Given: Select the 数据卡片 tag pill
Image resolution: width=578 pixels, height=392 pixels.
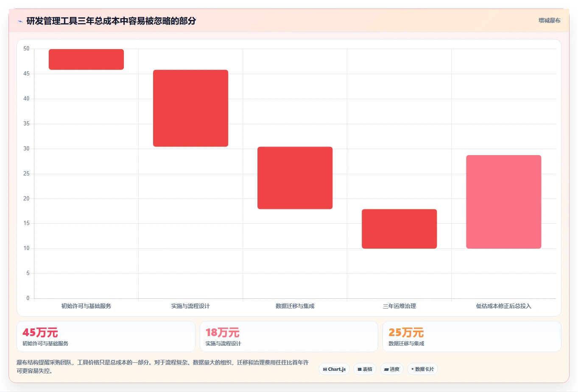Looking at the screenshot, I should [x=422, y=369].
